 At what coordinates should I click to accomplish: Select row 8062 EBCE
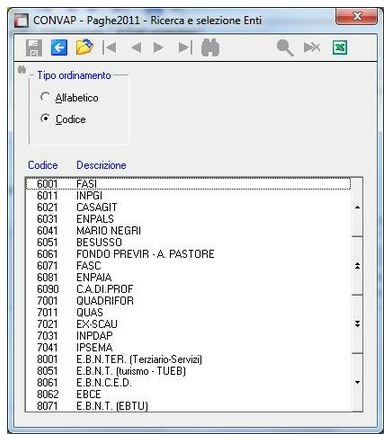[x=188, y=394]
